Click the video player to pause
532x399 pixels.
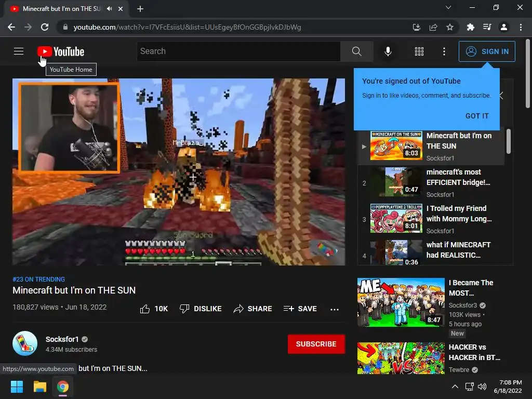[x=179, y=171]
